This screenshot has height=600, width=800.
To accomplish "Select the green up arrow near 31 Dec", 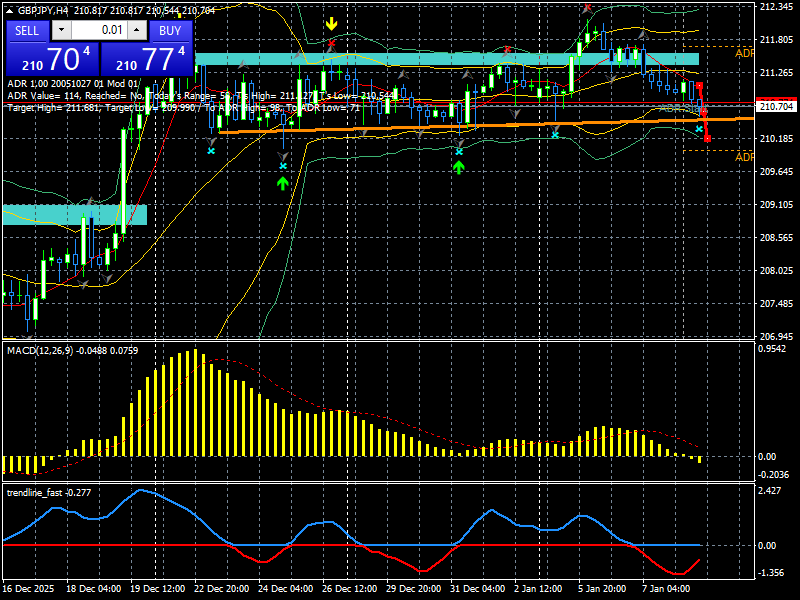I will [459, 167].
